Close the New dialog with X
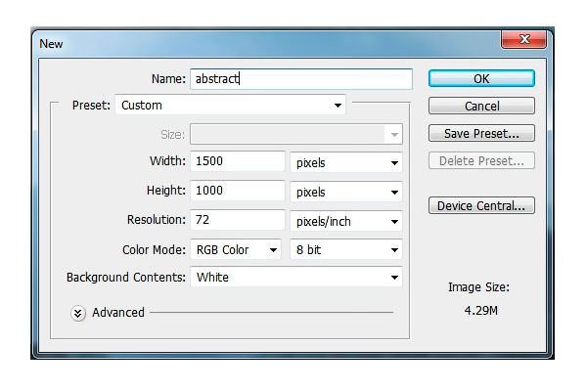This screenshot has width=587, height=392. 523,39
